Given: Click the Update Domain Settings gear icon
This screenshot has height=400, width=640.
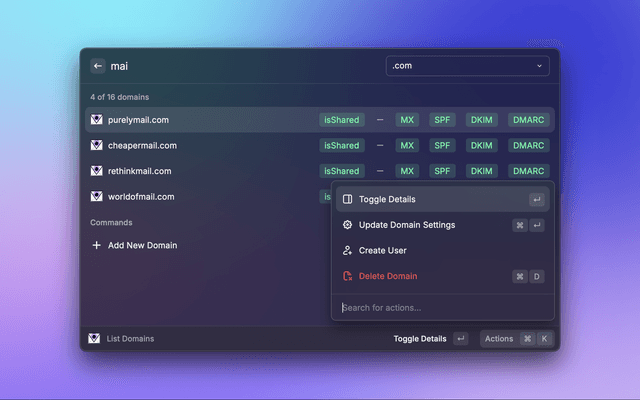Looking at the screenshot, I should [347, 225].
